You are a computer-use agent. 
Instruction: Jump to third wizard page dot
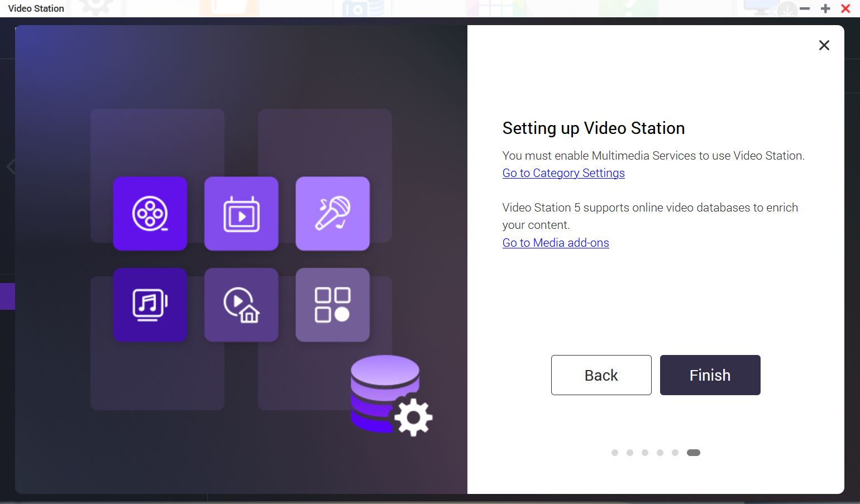coord(645,453)
